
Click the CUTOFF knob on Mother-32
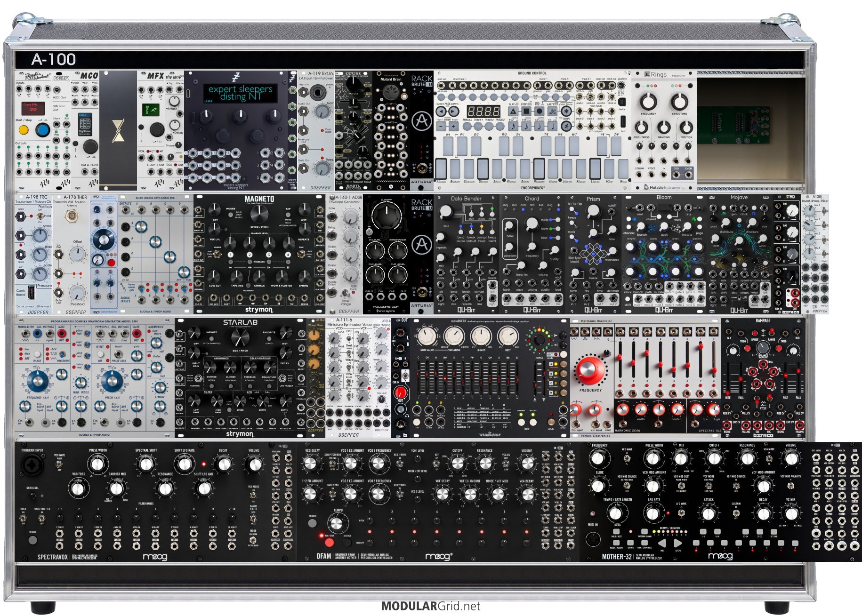pos(714,458)
